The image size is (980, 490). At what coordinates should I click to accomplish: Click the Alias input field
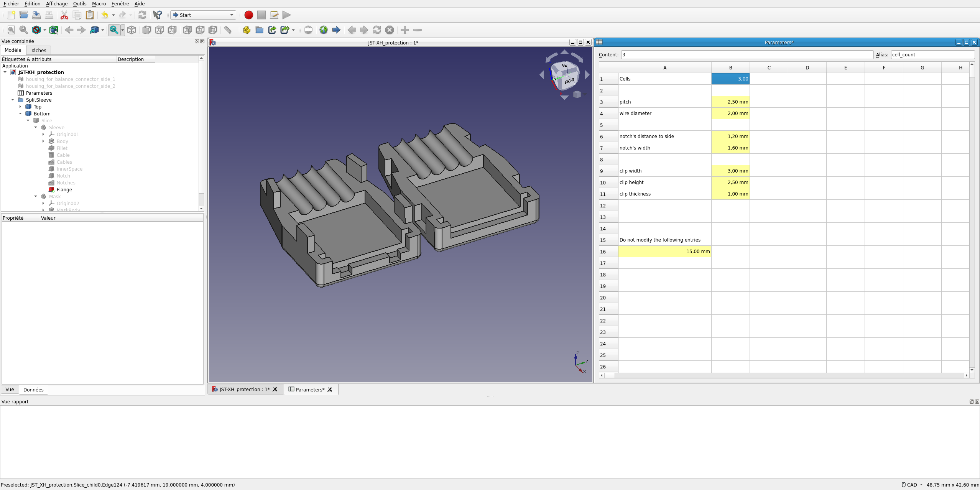click(x=932, y=54)
